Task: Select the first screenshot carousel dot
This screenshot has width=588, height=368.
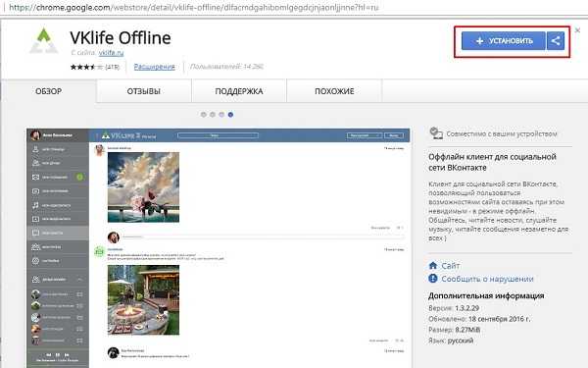Action: click(204, 115)
